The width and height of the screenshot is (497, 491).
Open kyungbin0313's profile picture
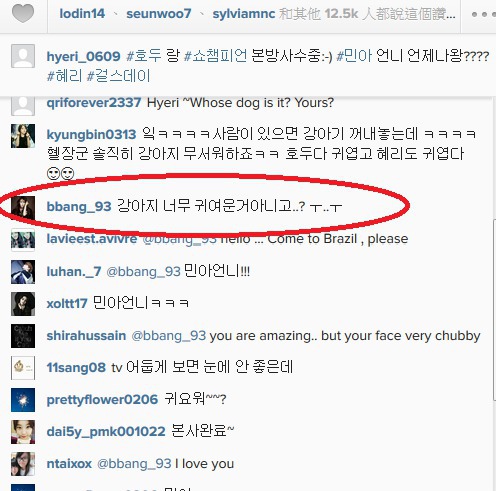click(23, 136)
